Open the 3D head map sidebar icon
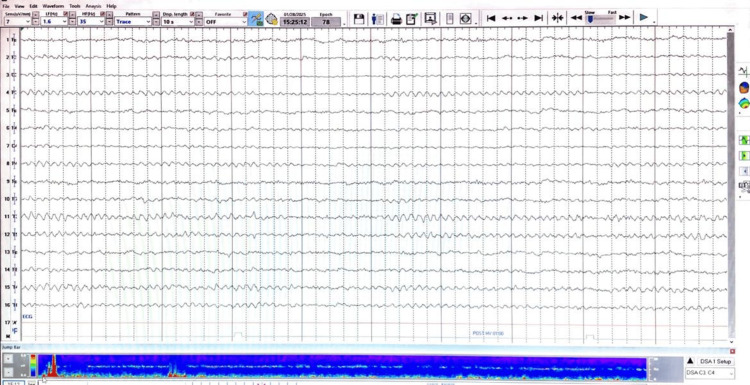This screenshot has width=750, height=385. coord(744,88)
